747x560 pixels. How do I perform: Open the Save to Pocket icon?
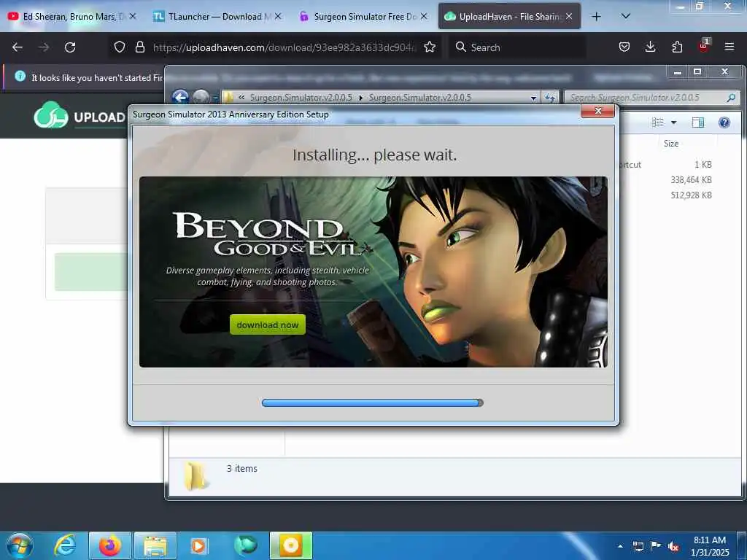click(x=624, y=47)
